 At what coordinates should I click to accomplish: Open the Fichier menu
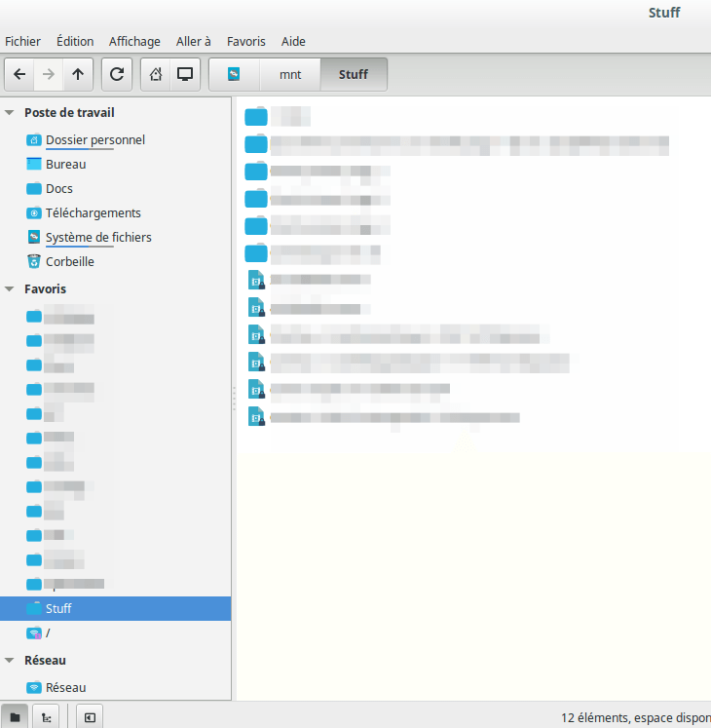22,41
